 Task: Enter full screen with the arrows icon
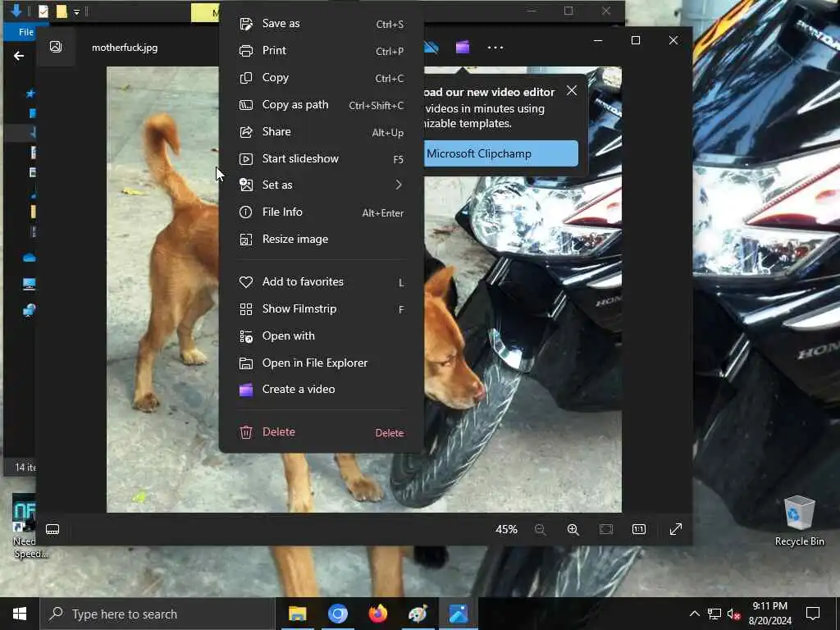[676, 529]
